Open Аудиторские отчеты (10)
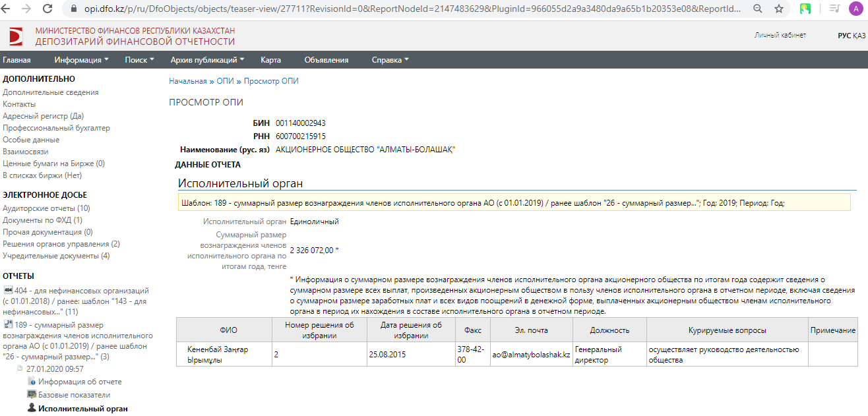 (x=46, y=208)
